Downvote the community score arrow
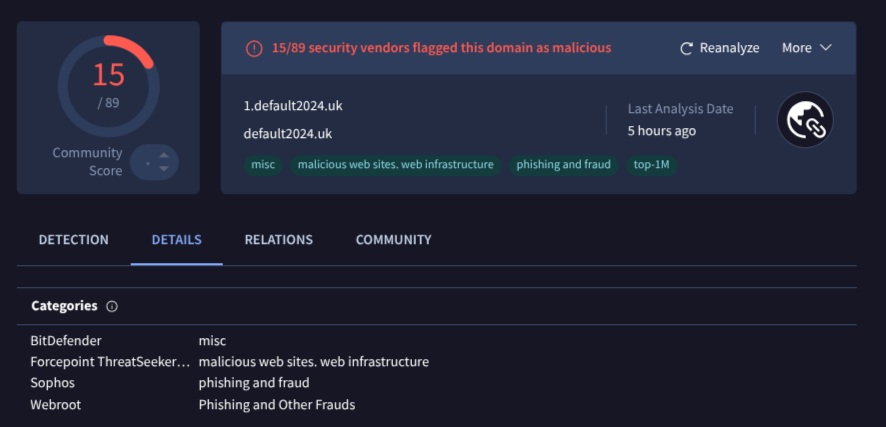Viewport: 886px width, 427px height. 164,169
